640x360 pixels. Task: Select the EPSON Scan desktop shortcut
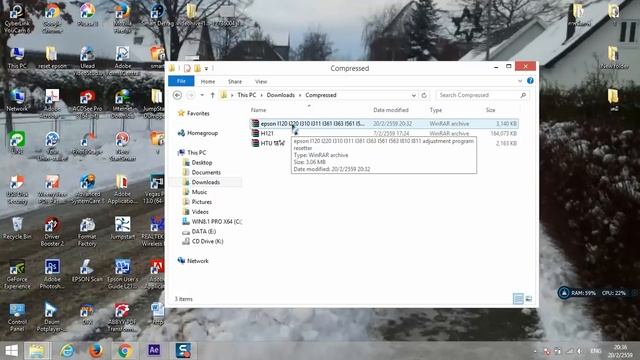[x=87, y=271]
